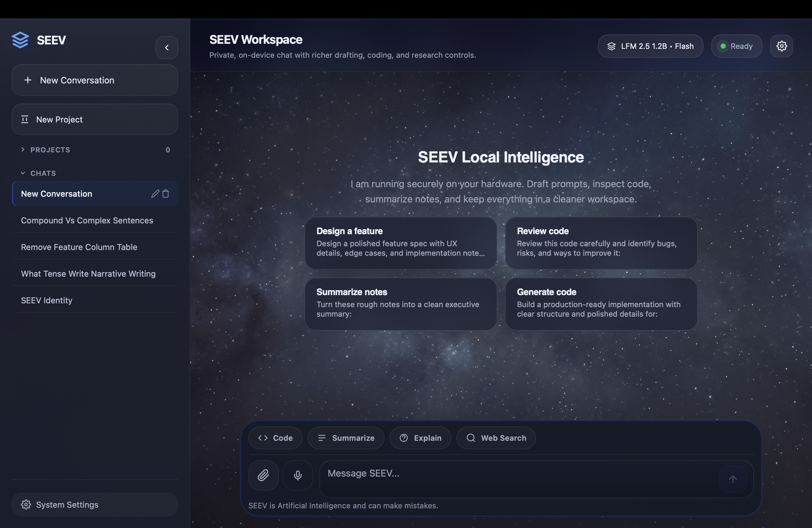Open Remove Feature Column Table chat

pos(95,247)
